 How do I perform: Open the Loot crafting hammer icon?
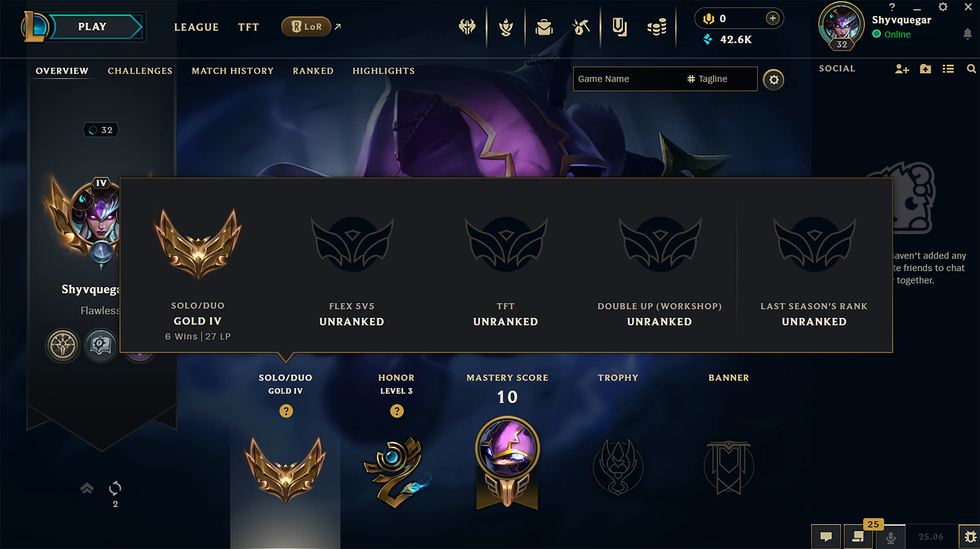tap(581, 27)
